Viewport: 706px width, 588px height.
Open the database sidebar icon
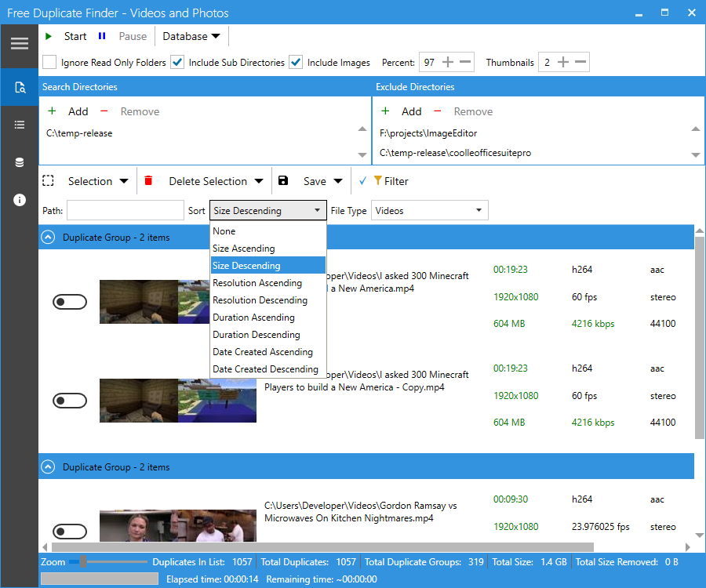pos(19,162)
